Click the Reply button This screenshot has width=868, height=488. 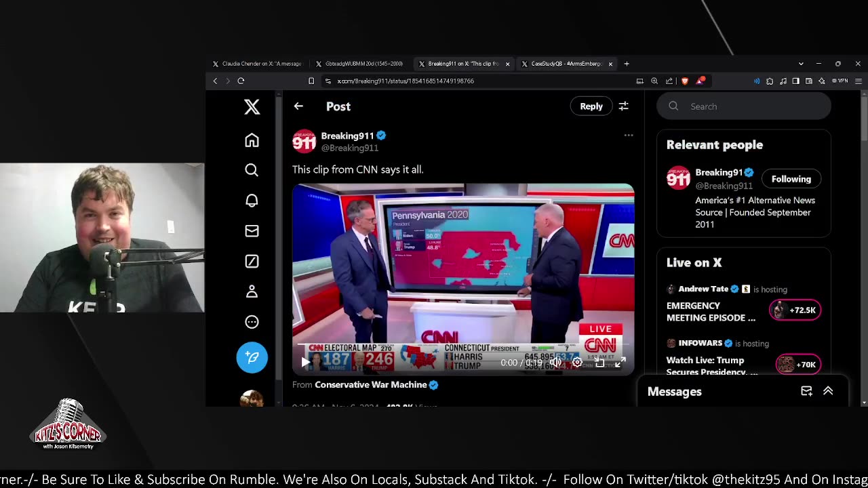(591, 106)
